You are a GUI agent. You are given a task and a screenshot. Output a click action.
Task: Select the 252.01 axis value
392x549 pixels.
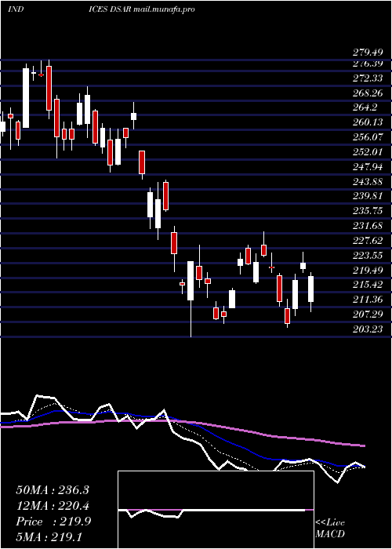pyautogui.click(x=368, y=152)
